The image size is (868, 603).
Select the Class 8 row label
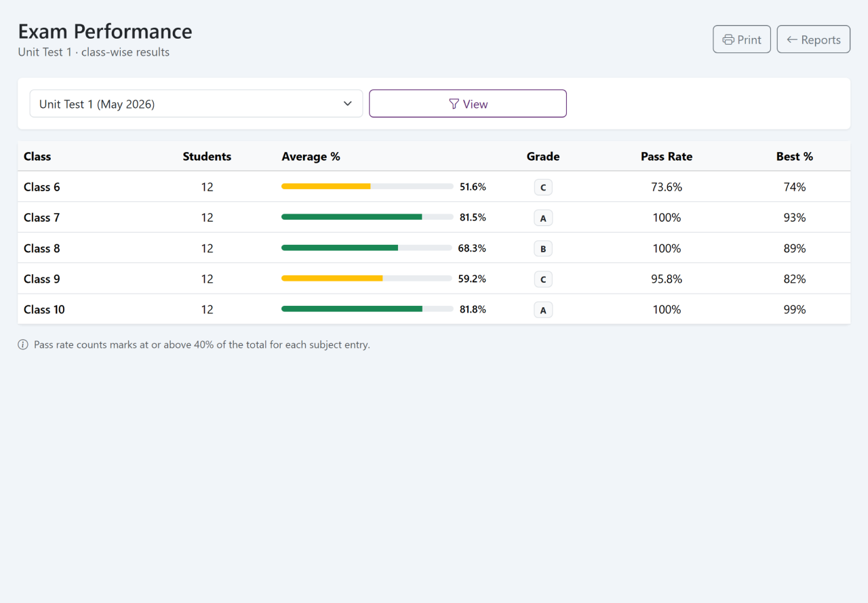pos(42,248)
